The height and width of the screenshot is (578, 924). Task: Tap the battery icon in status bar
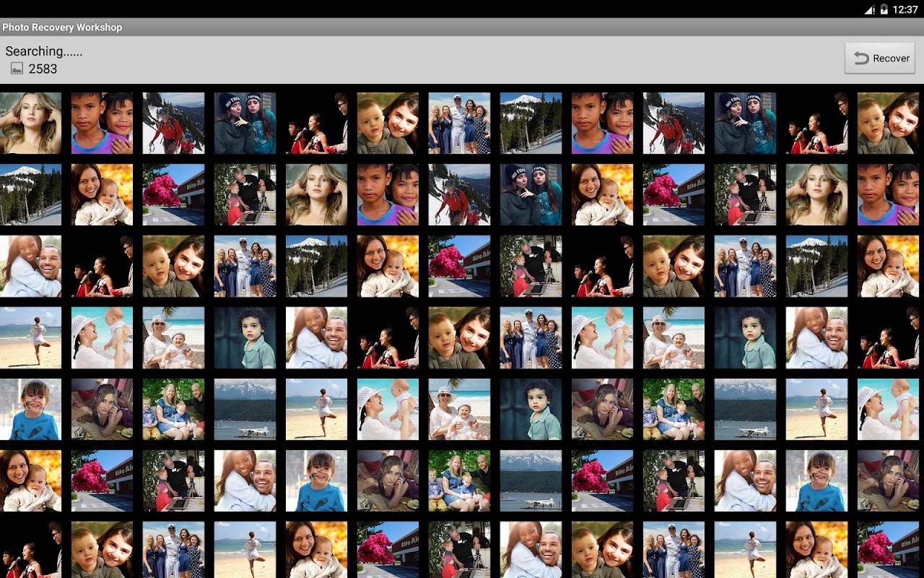[884, 9]
